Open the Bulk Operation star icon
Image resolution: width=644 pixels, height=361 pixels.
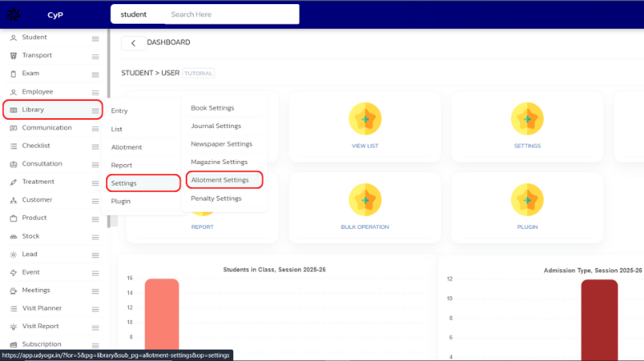click(x=365, y=200)
